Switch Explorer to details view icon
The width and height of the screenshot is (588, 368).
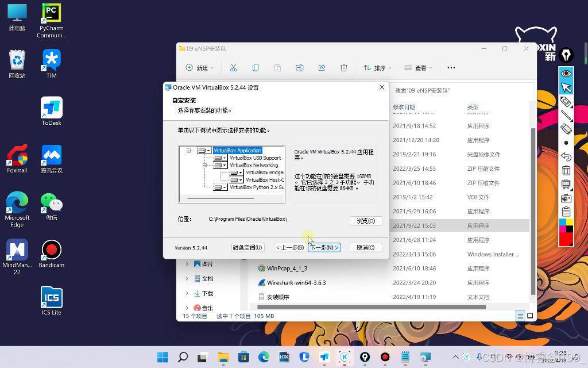(520, 316)
